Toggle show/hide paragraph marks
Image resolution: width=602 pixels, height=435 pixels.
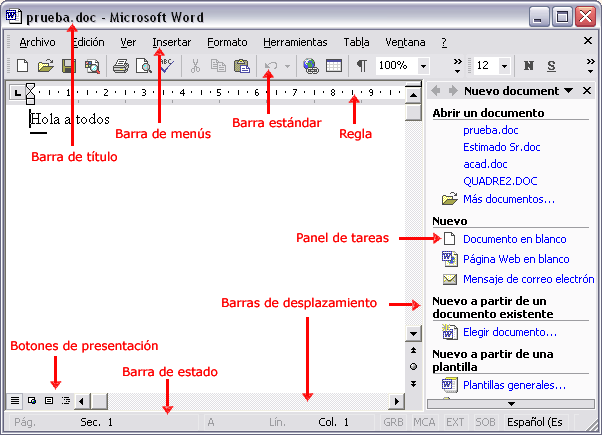[362, 66]
